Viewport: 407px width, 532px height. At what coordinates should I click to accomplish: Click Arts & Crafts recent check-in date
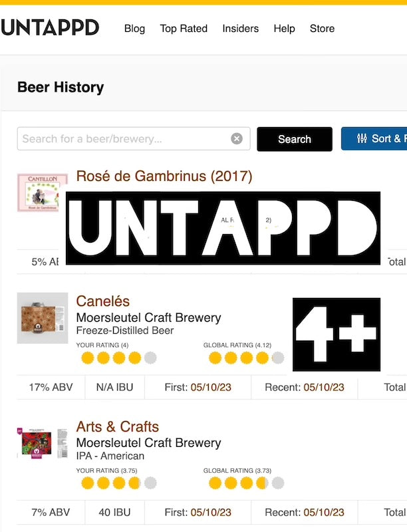pos(324,512)
